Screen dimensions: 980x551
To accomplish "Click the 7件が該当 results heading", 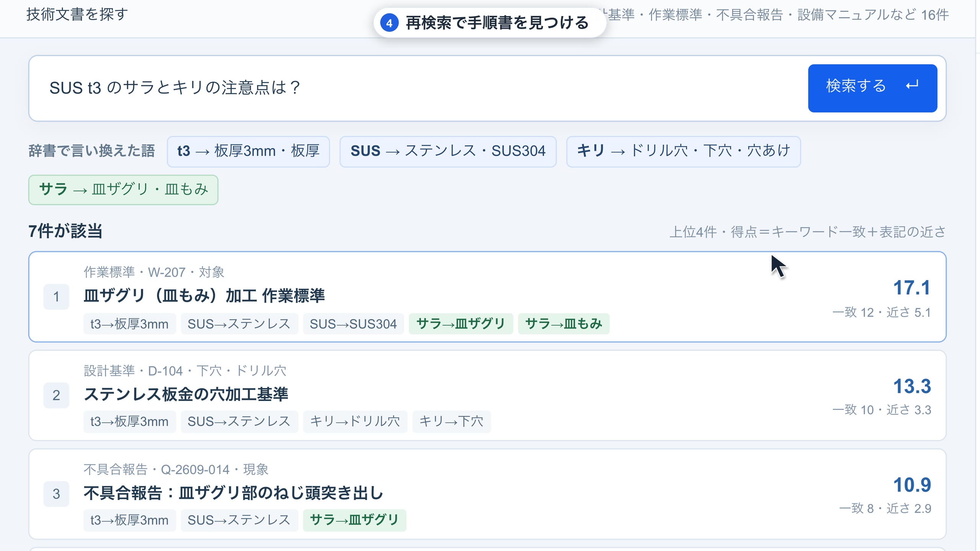I will click(65, 231).
